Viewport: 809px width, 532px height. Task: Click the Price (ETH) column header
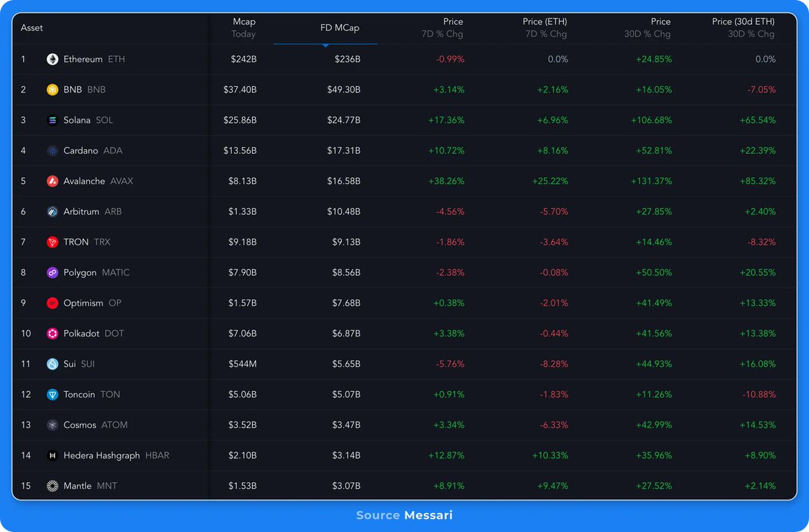click(x=544, y=28)
